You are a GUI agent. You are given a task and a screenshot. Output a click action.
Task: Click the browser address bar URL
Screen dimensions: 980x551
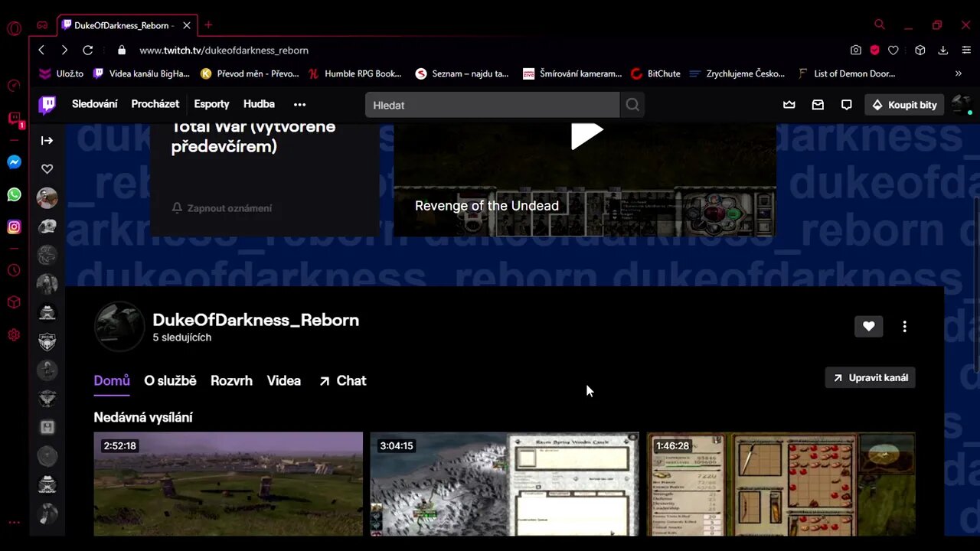click(x=224, y=50)
